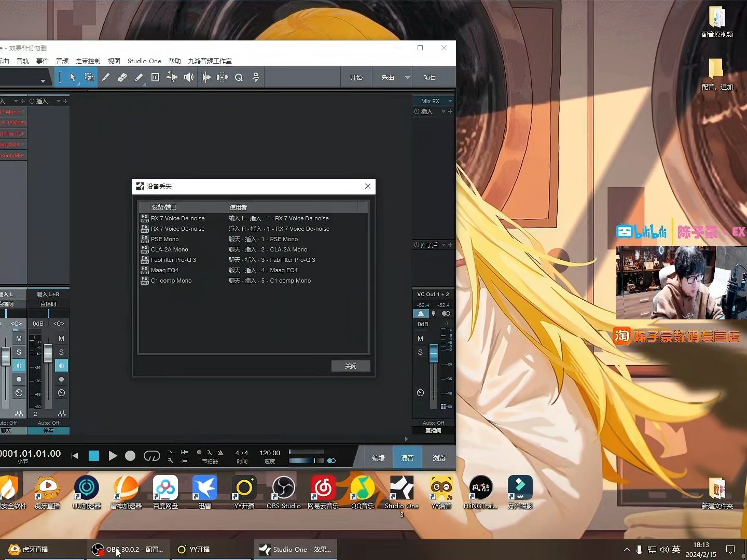Click the 聊天 channel volume fader
The width and height of the screenshot is (747, 560).
(x=6, y=356)
